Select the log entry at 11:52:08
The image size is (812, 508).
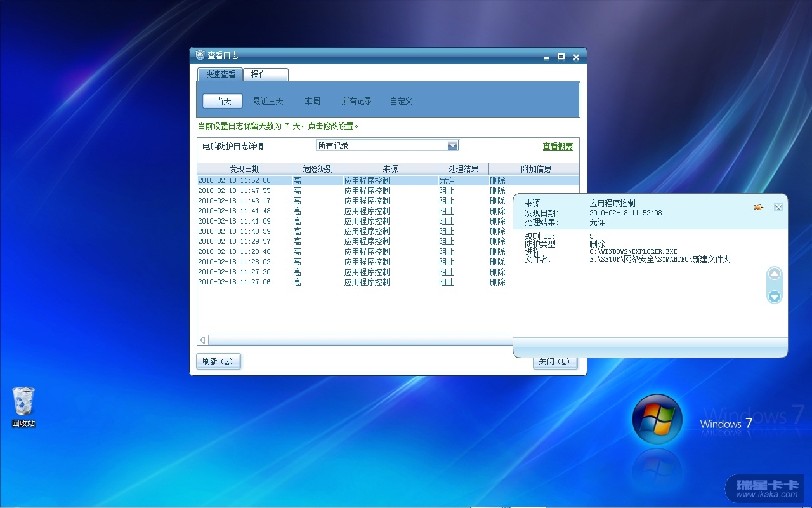tap(388, 180)
